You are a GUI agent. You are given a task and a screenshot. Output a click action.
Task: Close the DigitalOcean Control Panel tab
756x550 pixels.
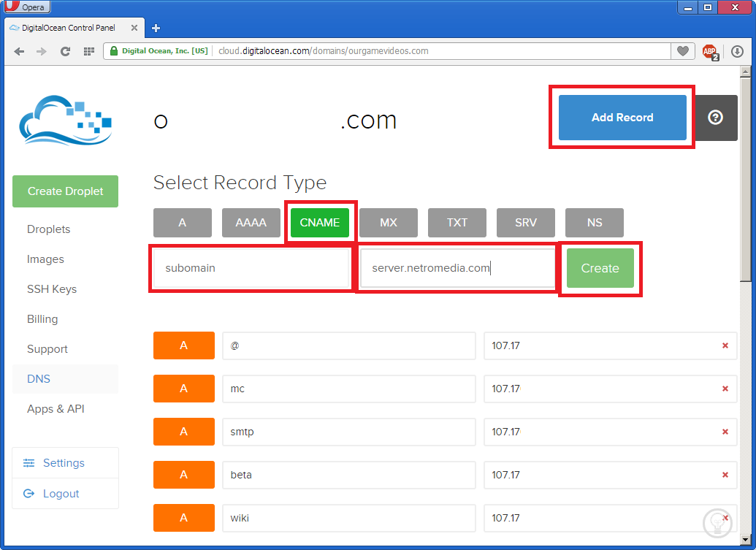pyautogui.click(x=134, y=28)
